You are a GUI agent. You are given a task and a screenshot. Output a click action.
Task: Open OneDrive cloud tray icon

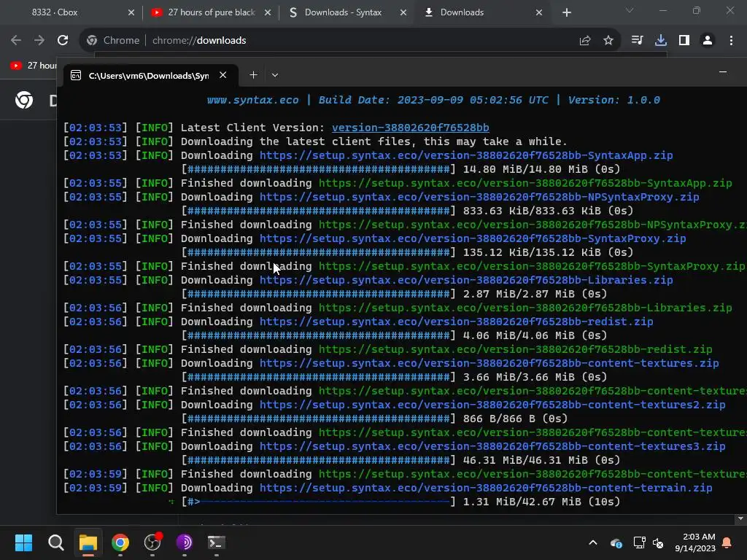point(616,542)
